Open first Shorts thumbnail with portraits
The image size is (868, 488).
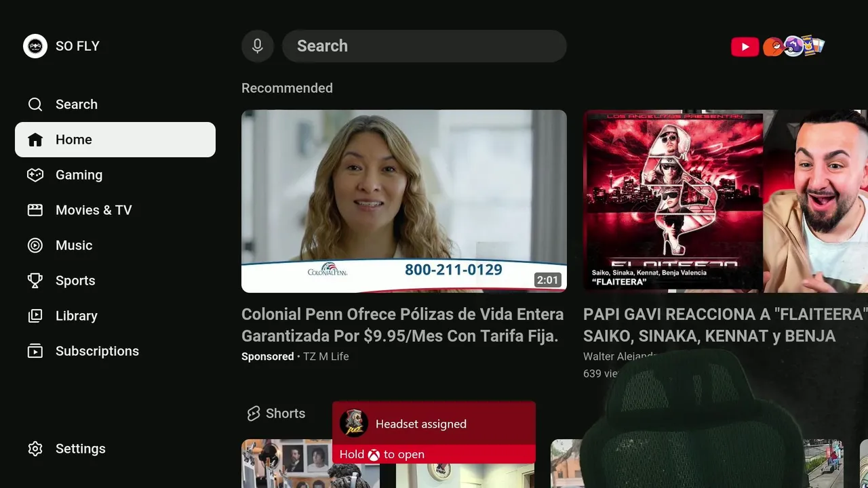click(x=311, y=464)
